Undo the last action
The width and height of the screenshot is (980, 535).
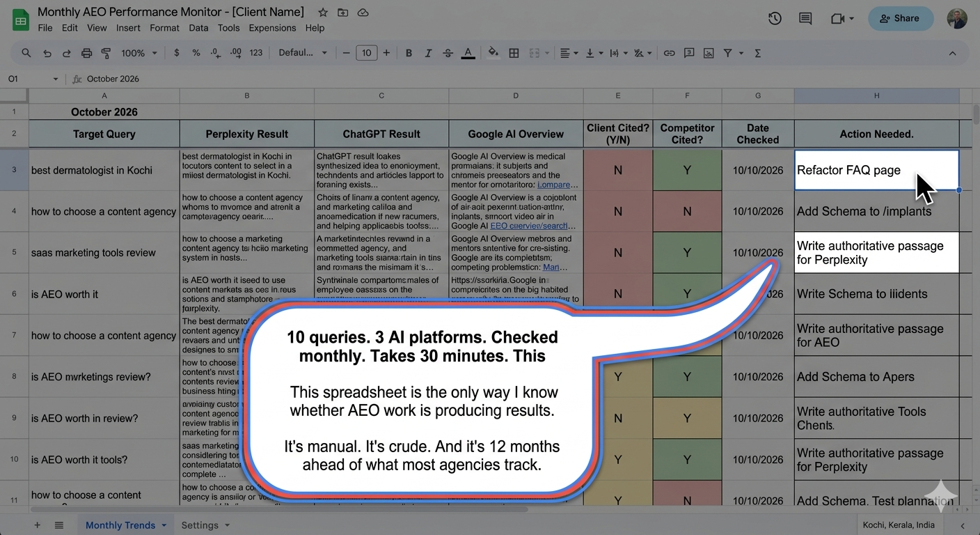pos(47,53)
